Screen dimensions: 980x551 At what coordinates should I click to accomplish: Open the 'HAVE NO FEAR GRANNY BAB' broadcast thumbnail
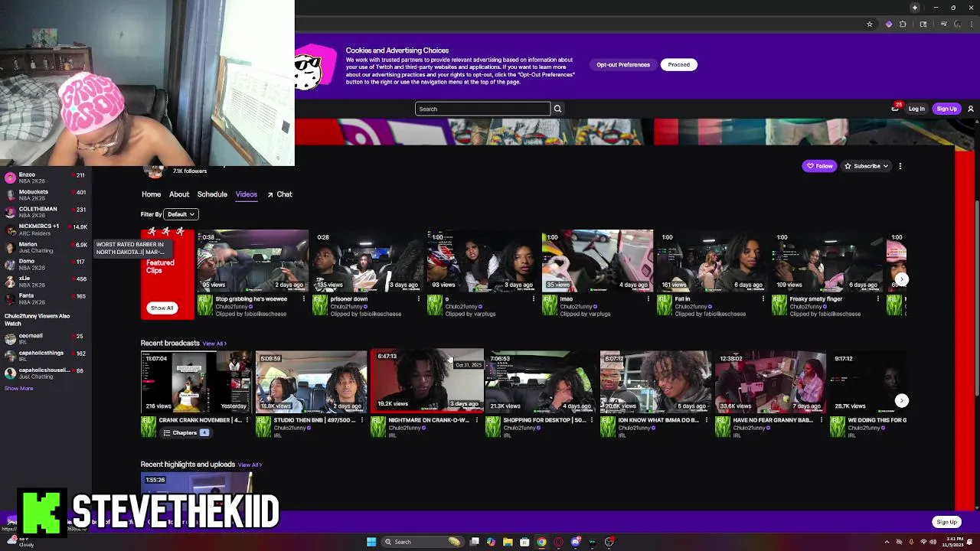pyautogui.click(x=770, y=382)
